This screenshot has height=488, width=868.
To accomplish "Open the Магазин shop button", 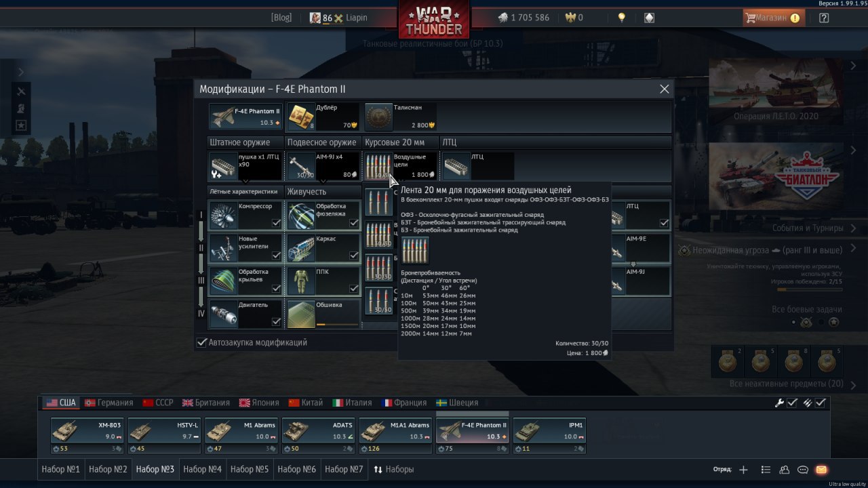I will [774, 18].
